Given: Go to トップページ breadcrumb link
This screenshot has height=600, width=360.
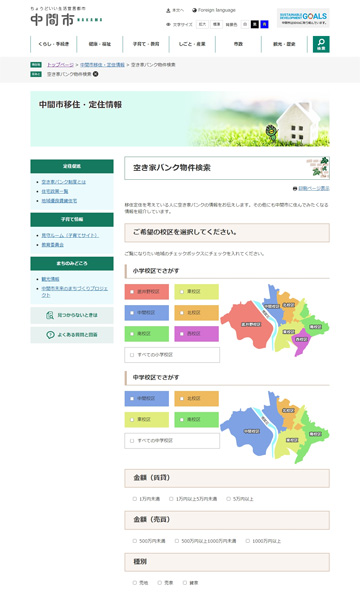Looking at the screenshot, I should (x=60, y=65).
